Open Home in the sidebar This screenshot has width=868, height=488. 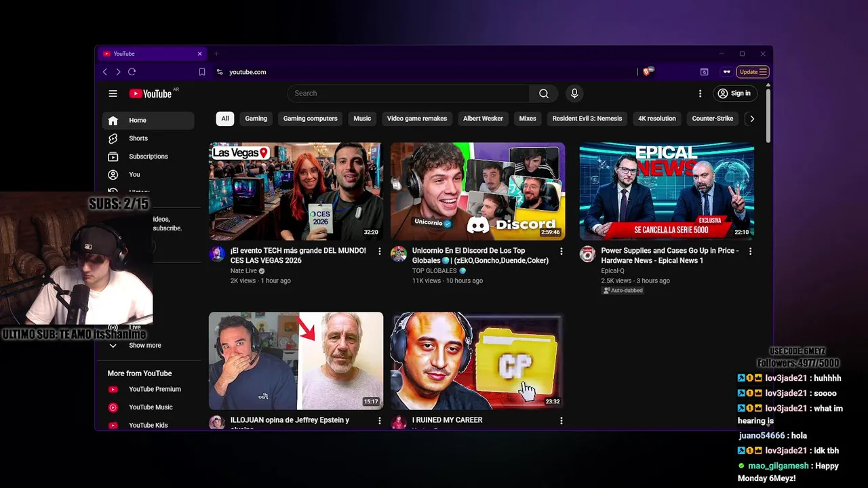click(x=148, y=121)
